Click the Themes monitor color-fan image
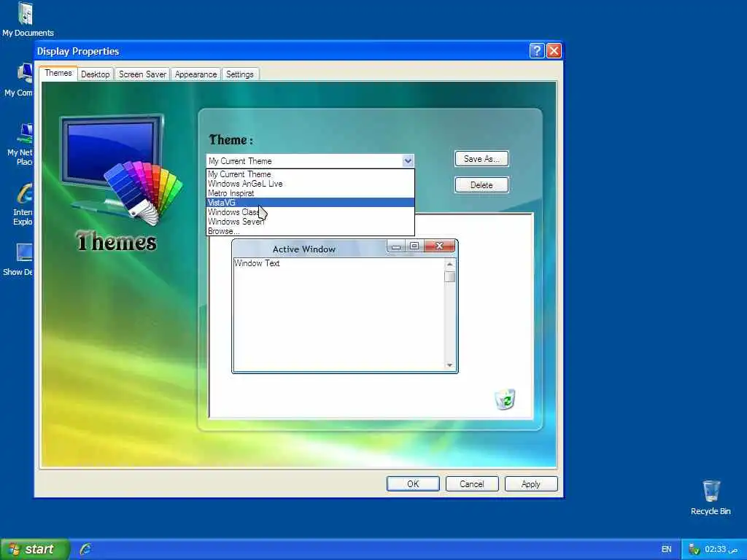This screenshot has height=560, width=747. 121,171
